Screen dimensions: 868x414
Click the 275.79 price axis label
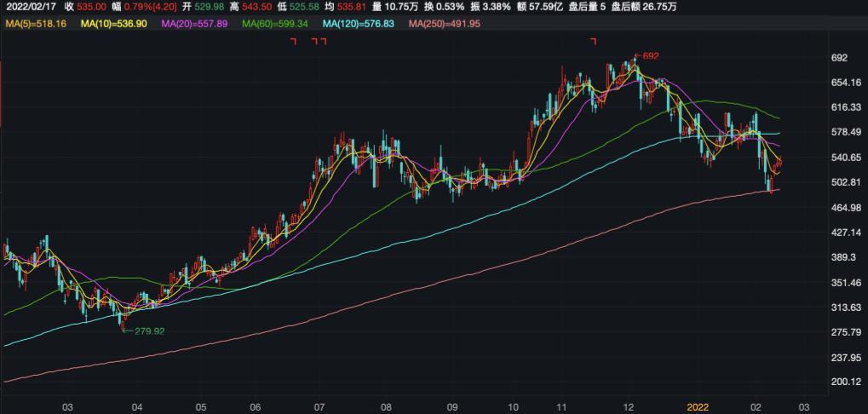pos(845,332)
